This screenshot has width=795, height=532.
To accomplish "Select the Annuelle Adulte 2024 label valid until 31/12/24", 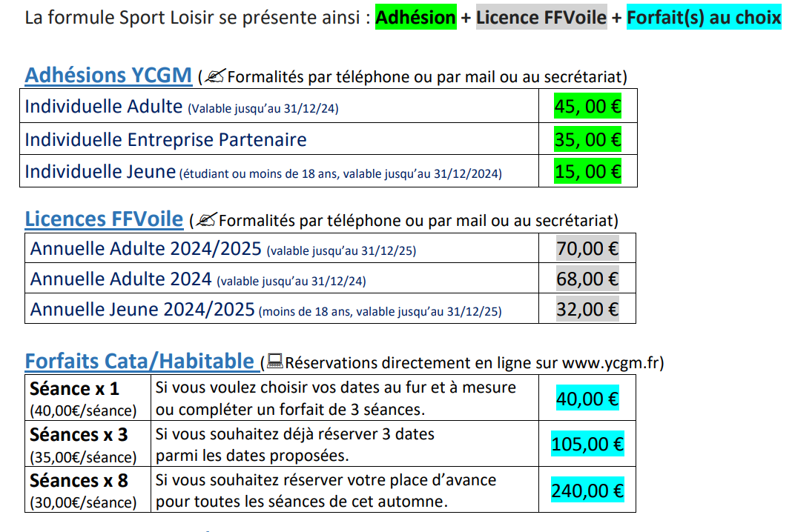I will tap(121, 279).
